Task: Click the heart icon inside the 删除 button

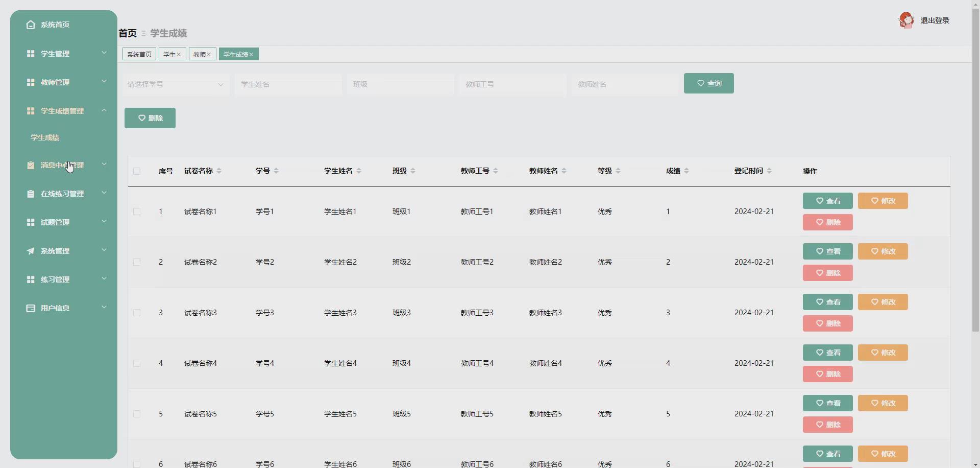Action: (x=142, y=118)
